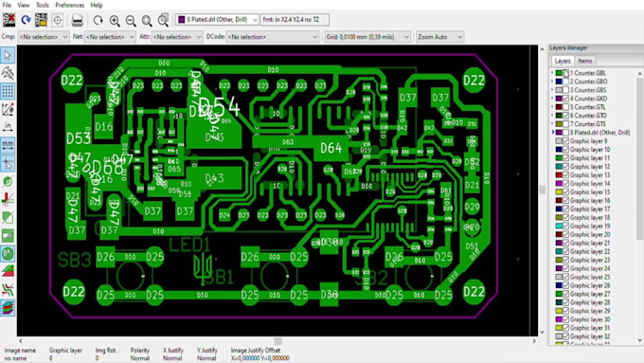The height and width of the screenshot is (363, 644).
Task: Uncheck visibility of 6 Counter.GTO layer
Action: [x=566, y=116]
